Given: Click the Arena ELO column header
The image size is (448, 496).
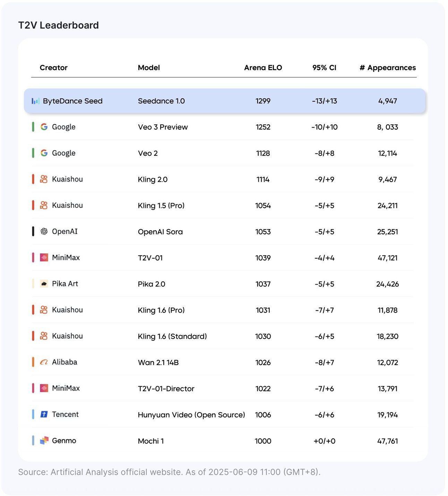Looking at the screenshot, I should click(x=263, y=68).
